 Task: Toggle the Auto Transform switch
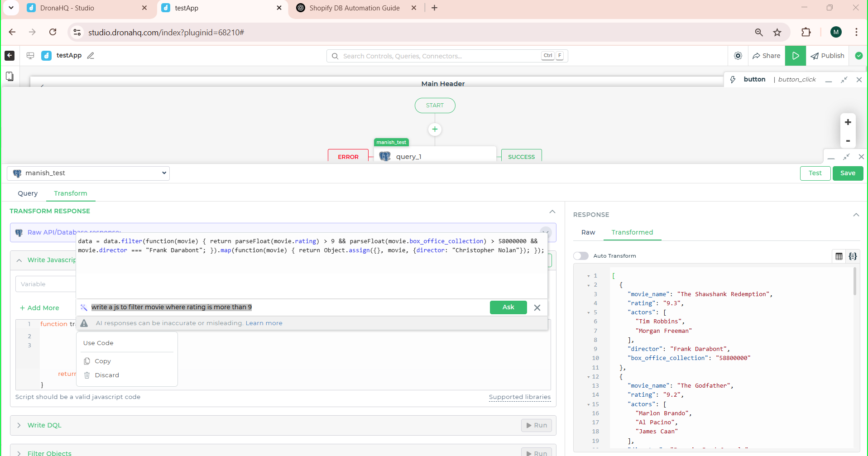coord(581,256)
